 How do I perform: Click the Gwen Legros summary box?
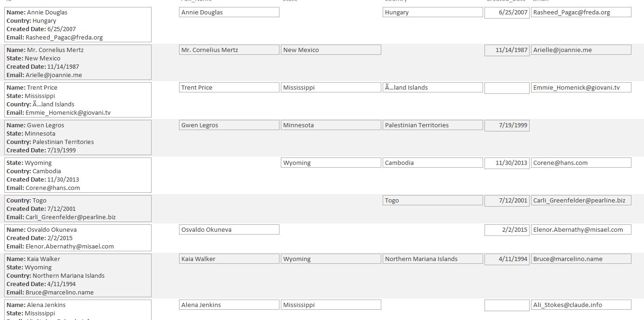click(x=78, y=137)
